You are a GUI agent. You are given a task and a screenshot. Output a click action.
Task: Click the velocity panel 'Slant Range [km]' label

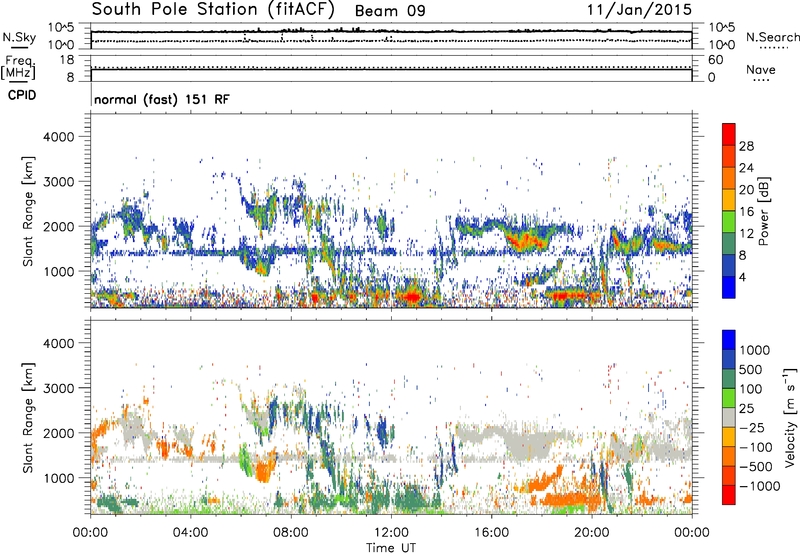click(x=28, y=417)
